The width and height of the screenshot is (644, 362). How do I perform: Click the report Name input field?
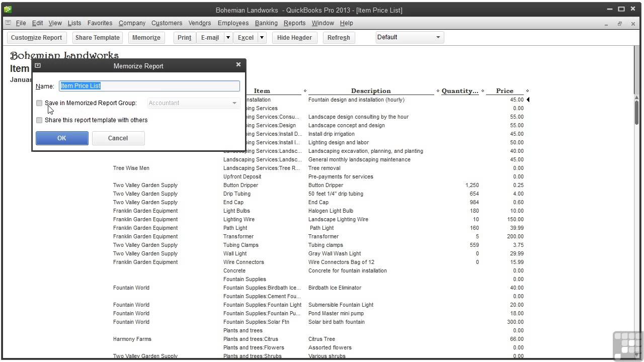(x=149, y=86)
